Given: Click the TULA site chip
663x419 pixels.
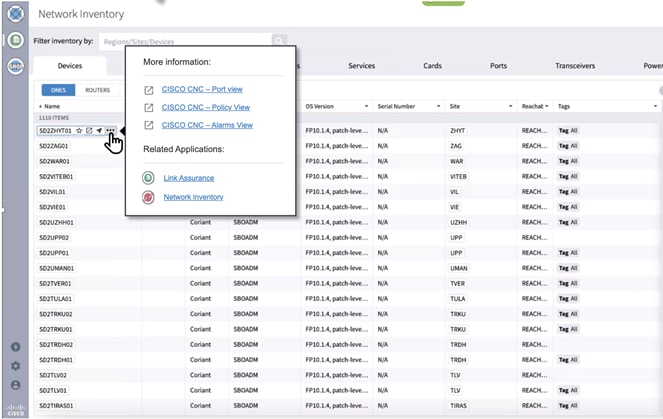Looking at the screenshot, I should coord(458,299).
